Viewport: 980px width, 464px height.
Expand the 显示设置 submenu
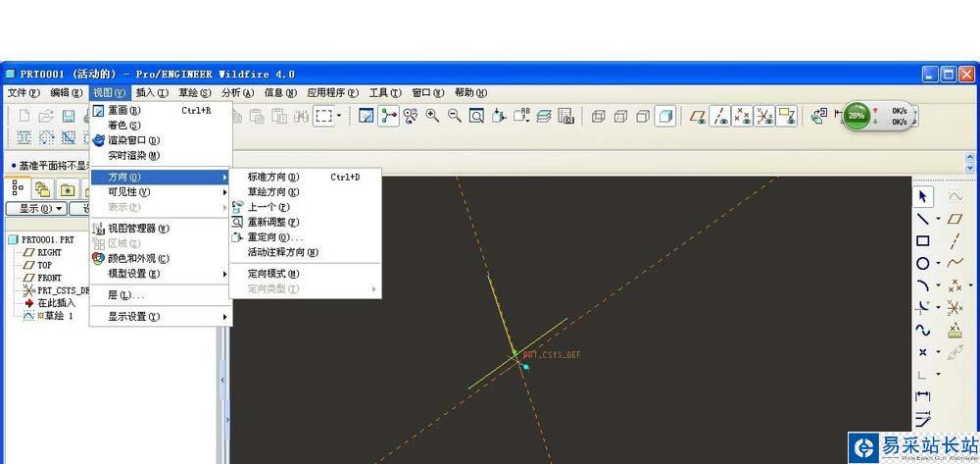pos(162,317)
